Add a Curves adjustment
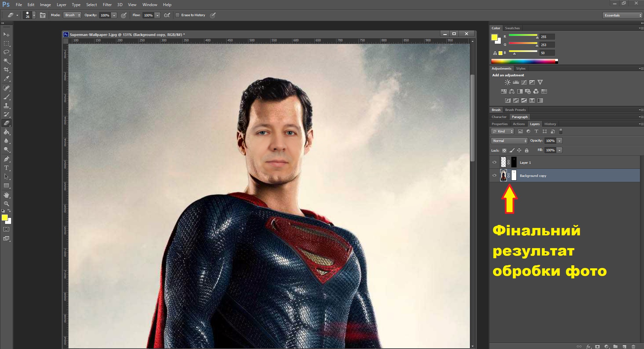 [524, 82]
